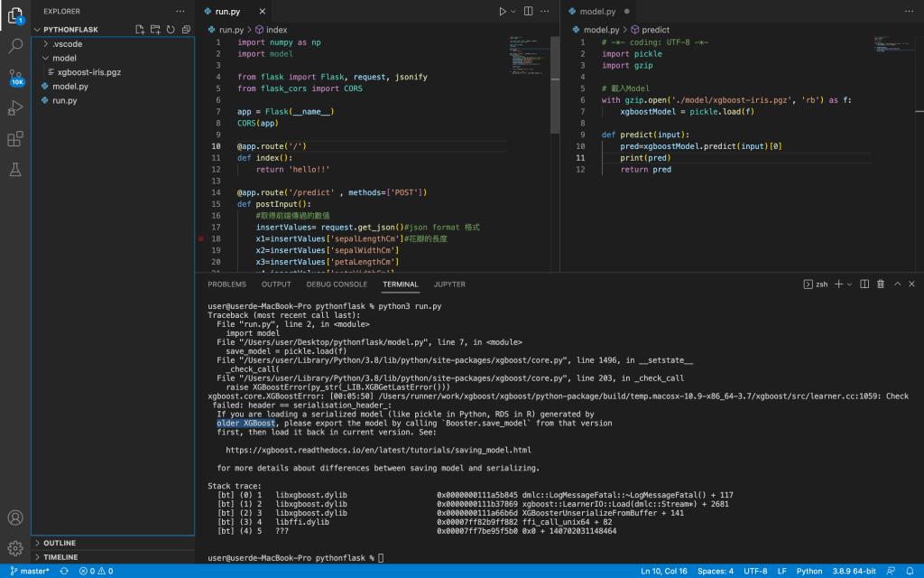Click Ln 10, Col 16 to go to line
The image size is (924, 578).
(664, 571)
